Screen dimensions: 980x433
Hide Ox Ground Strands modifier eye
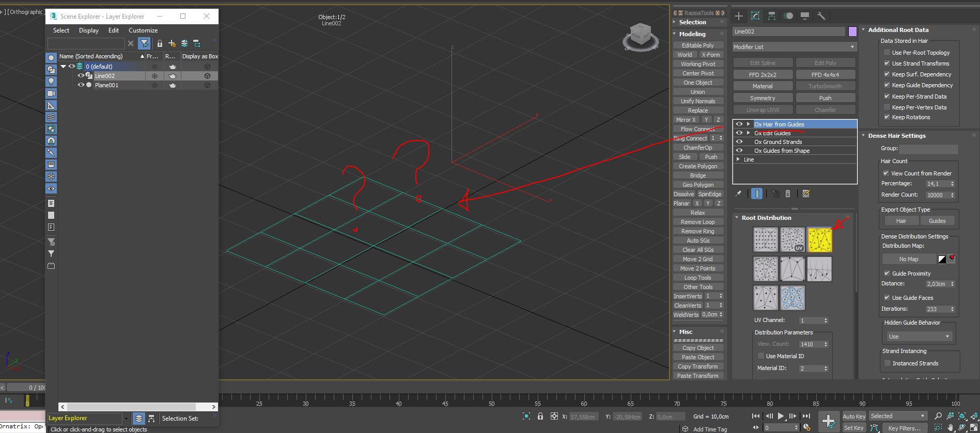click(x=739, y=142)
